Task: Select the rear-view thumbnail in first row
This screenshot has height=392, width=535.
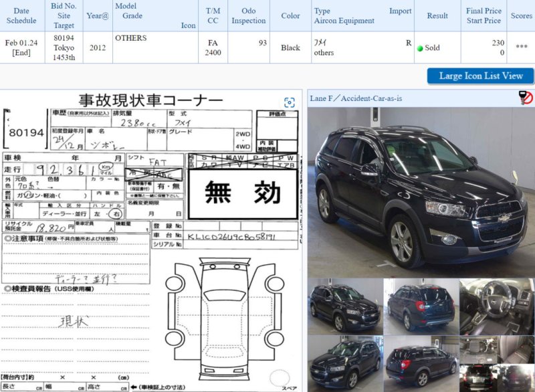Action: point(420,306)
